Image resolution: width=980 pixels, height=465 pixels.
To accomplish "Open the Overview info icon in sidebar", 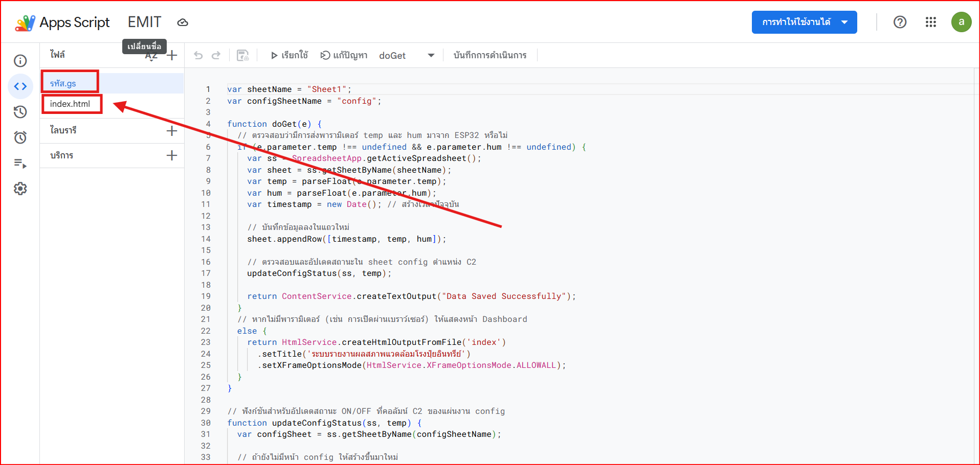I will pos(20,61).
